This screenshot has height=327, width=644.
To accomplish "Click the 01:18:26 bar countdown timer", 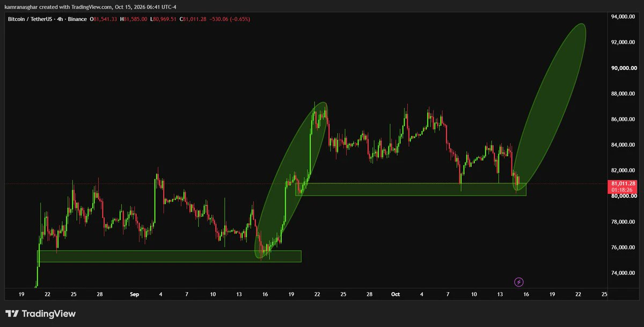I will coord(623,190).
